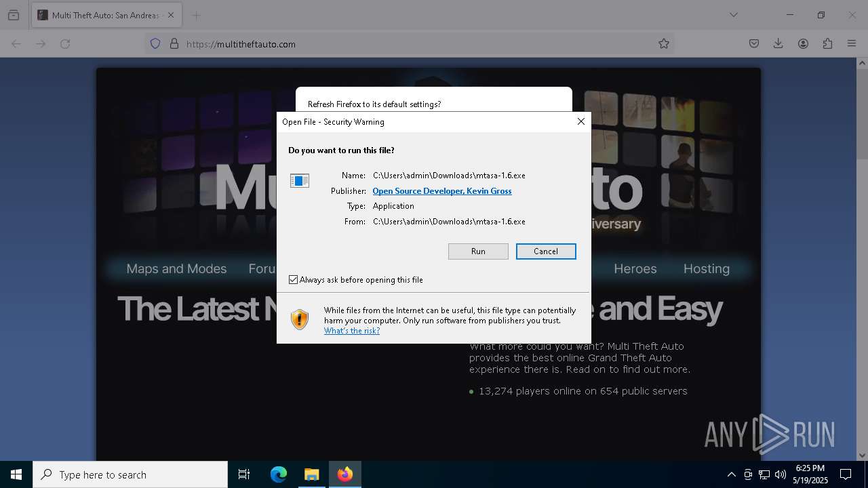Open the What's the risk? link
The image size is (868, 488).
pos(352,331)
